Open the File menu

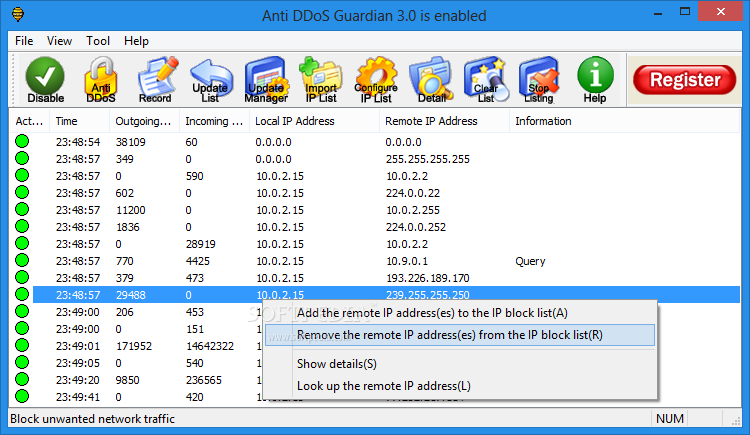click(x=24, y=41)
